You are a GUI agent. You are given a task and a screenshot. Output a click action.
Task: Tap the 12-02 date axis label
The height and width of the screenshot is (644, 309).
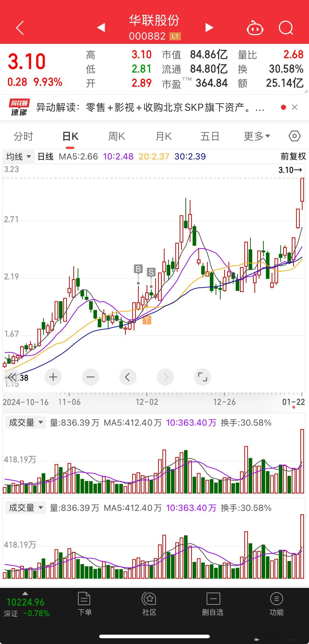[x=147, y=402]
